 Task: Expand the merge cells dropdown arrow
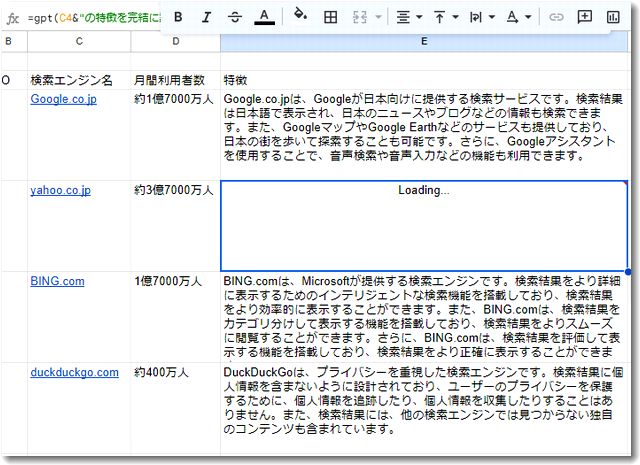[x=378, y=17]
